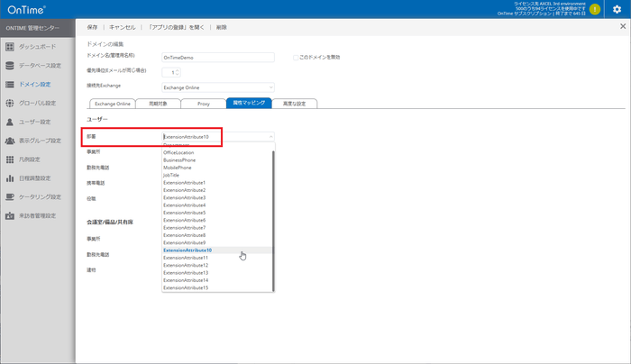The width and height of the screenshot is (631, 364).
Task: Click the ケータリング設定 catering icon
Action: tap(10, 196)
